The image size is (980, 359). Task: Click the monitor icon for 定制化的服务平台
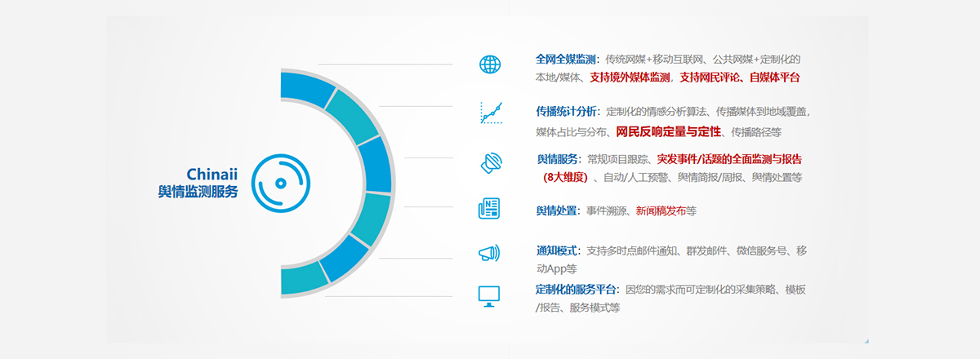coord(489,295)
